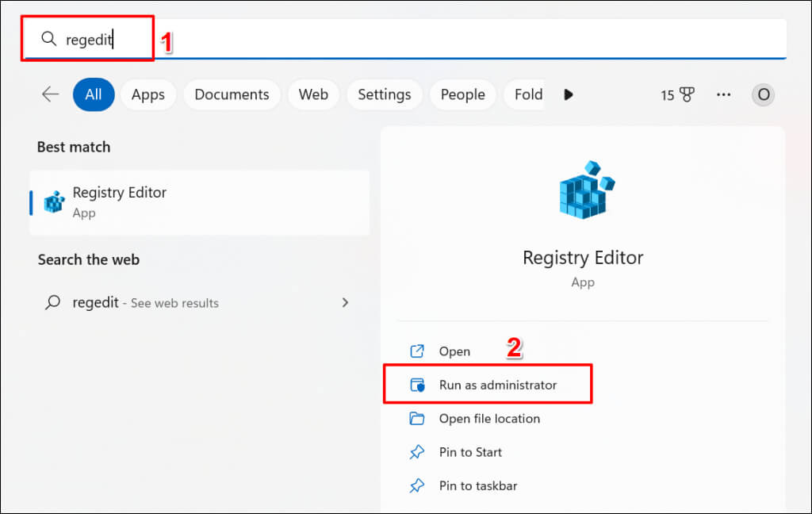
Task: Click Open for Registry Editor
Action: 454,351
